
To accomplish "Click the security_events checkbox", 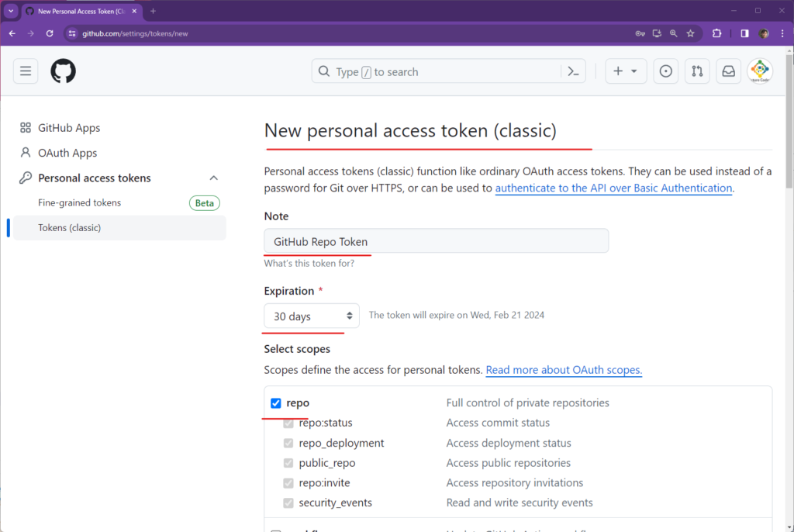I will point(288,503).
